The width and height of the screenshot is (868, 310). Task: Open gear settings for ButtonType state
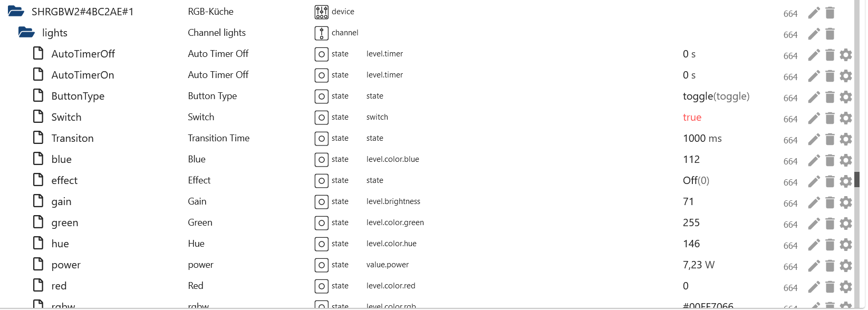(x=846, y=97)
